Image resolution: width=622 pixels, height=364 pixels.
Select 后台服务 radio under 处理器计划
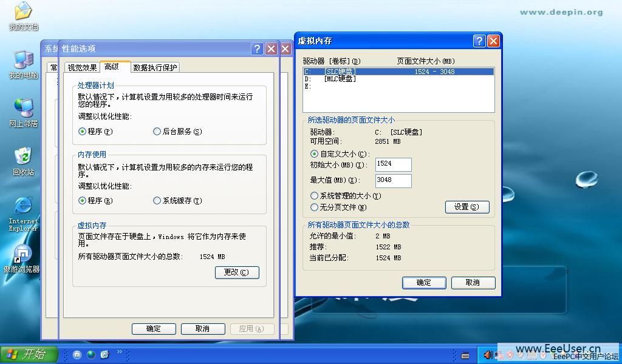click(157, 132)
